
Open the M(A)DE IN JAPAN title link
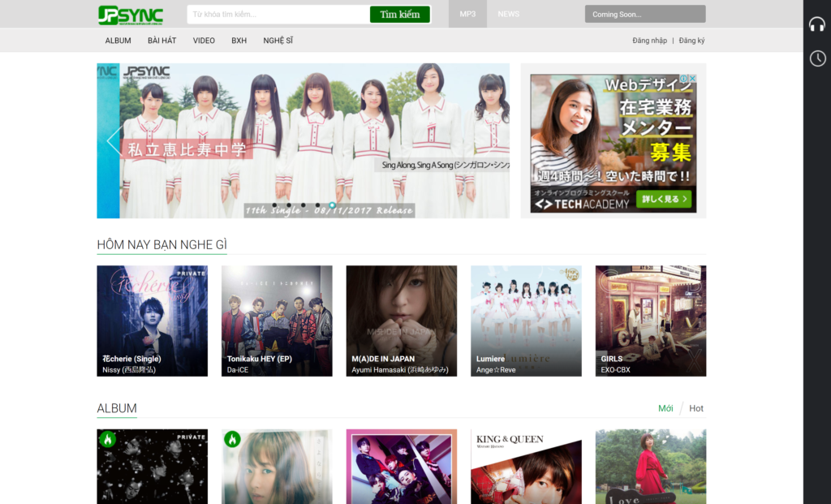pyautogui.click(x=383, y=359)
